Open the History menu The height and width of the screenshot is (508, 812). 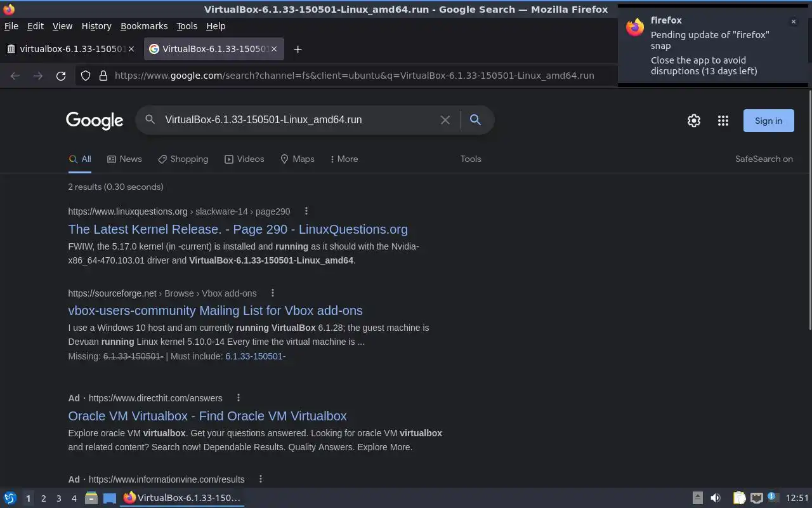point(96,26)
